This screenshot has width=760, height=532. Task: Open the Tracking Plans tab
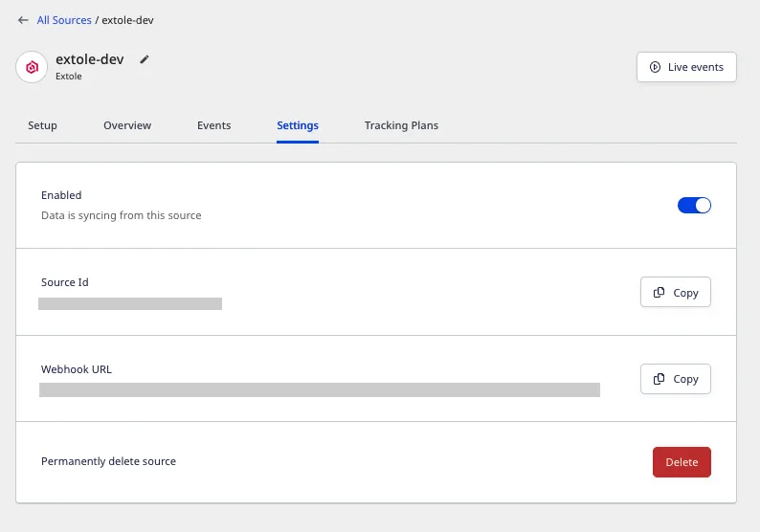[x=401, y=125]
